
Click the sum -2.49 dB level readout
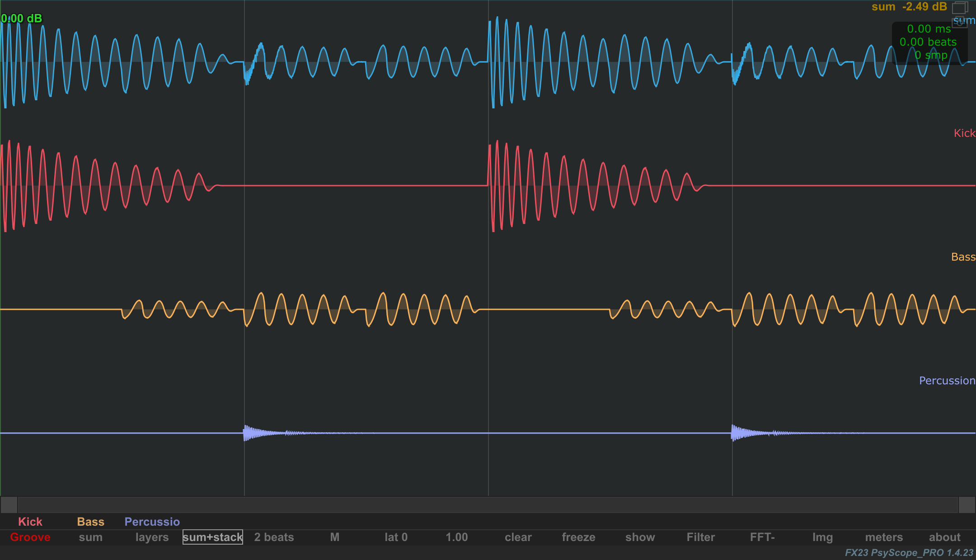click(x=909, y=7)
